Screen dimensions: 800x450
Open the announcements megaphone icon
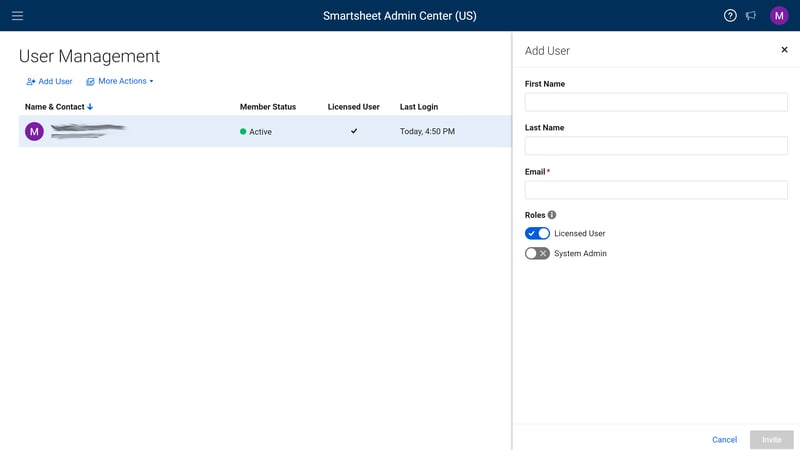pyautogui.click(x=751, y=16)
